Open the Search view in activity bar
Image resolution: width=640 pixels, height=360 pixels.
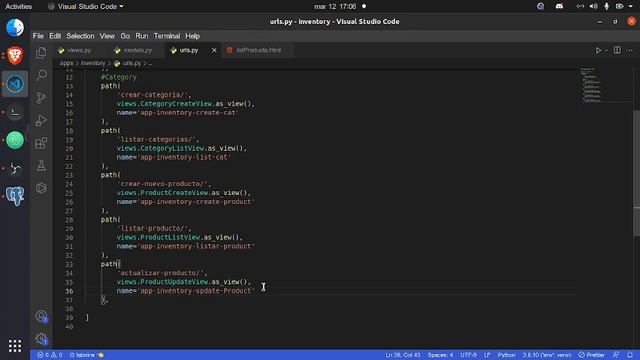[41, 75]
